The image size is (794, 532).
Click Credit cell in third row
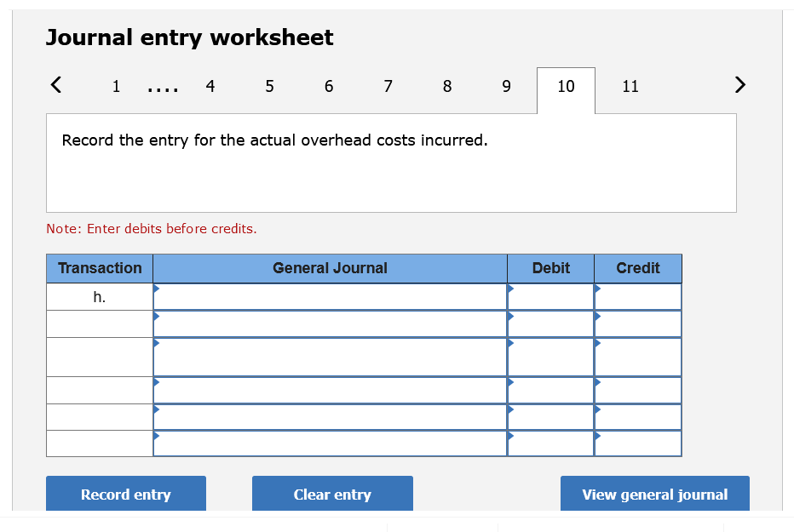point(638,357)
